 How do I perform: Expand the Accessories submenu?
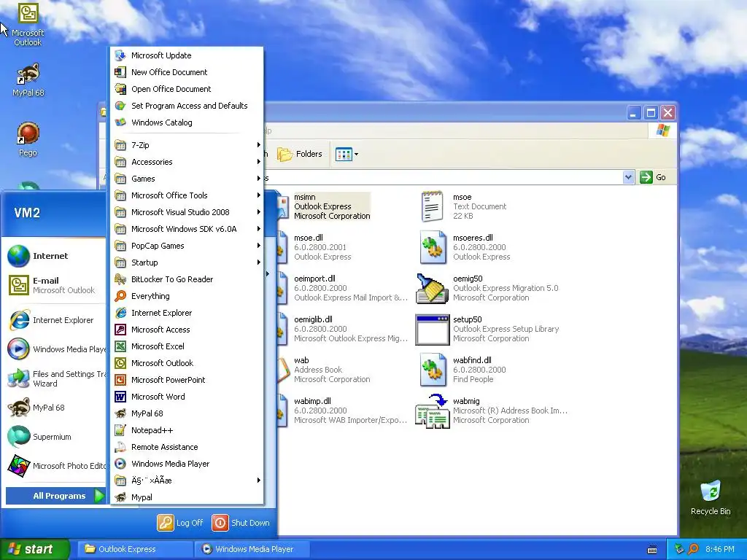click(187, 162)
